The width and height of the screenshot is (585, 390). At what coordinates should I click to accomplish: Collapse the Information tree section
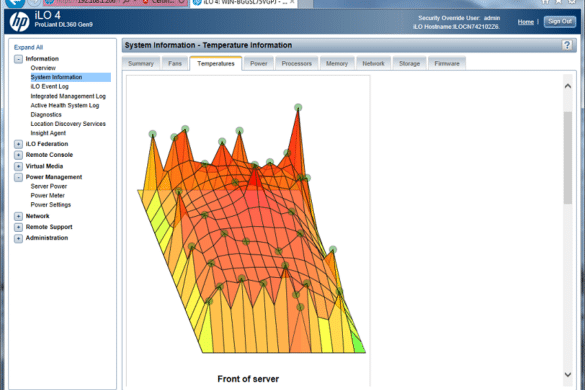click(x=18, y=59)
